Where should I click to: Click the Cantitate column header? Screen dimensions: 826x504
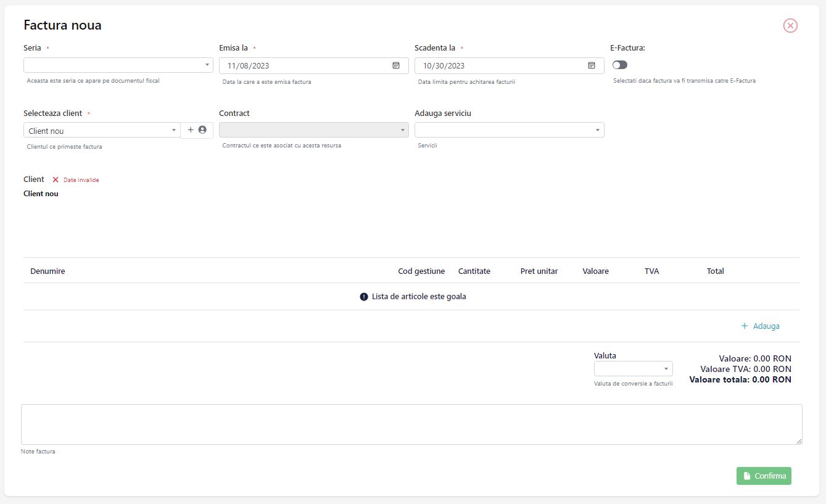point(474,271)
